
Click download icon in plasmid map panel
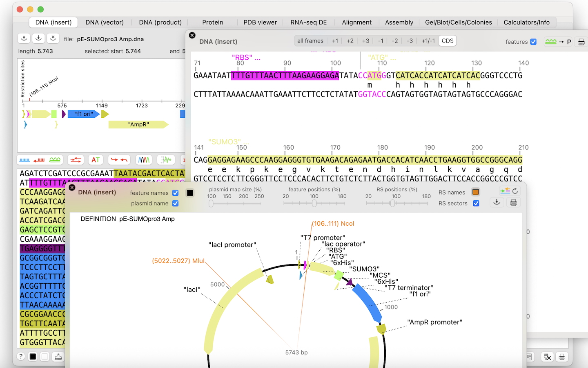click(497, 202)
